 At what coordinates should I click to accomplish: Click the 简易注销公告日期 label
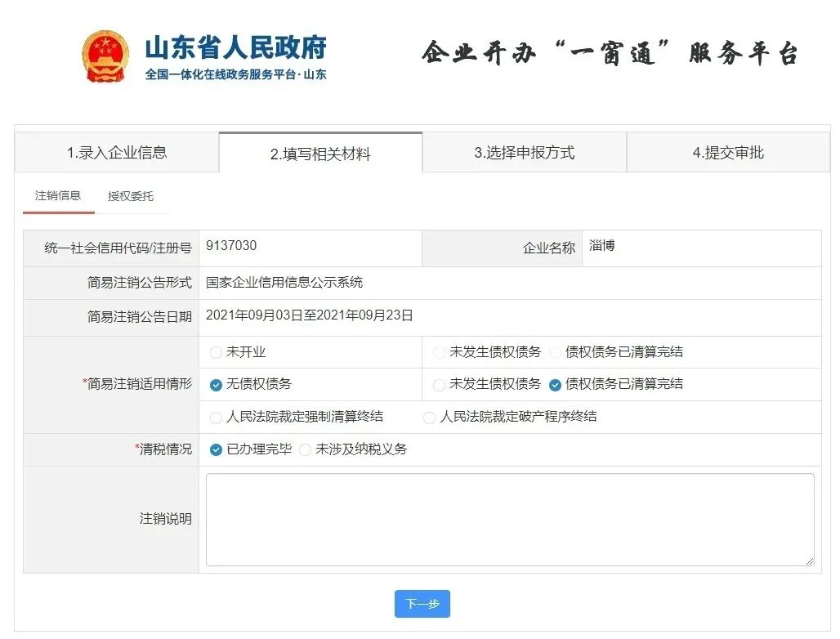click(x=139, y=317)
